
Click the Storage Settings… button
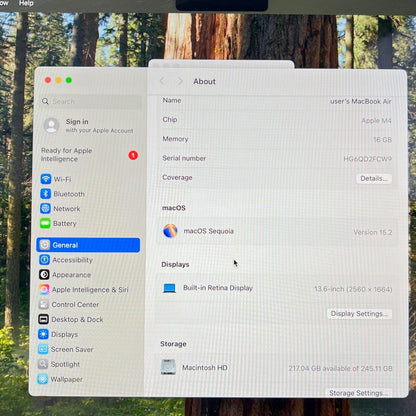[358, 393]
